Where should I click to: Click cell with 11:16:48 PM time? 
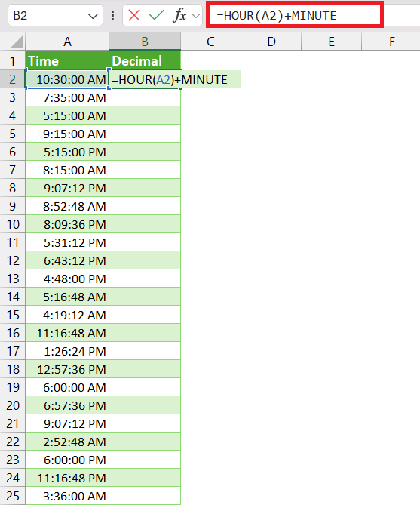67,478
